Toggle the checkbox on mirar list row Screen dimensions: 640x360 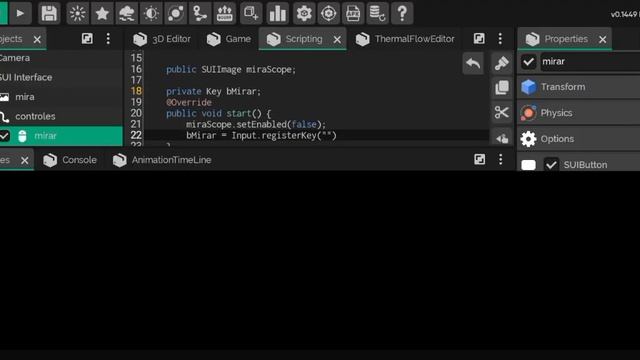point(4,136)
